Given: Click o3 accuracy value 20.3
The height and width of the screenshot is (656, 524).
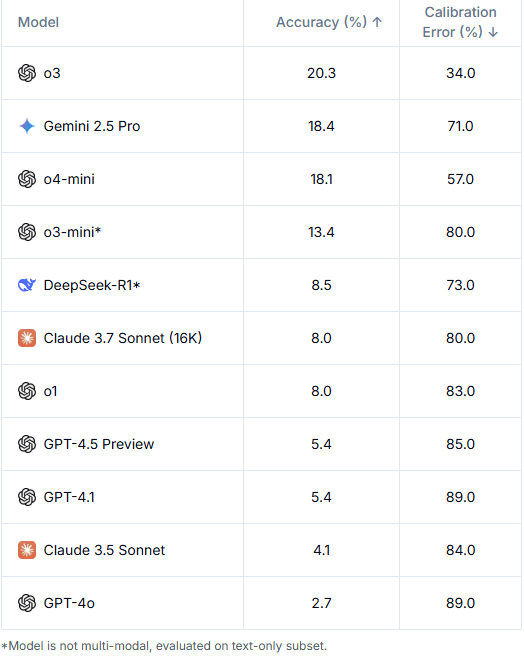Looking at the screenshot, I should 321,73.
